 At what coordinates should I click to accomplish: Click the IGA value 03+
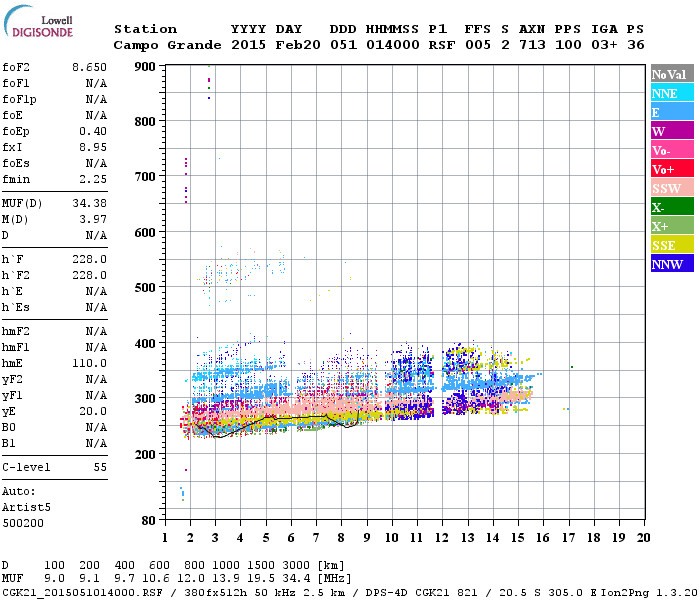click(604, 45)
